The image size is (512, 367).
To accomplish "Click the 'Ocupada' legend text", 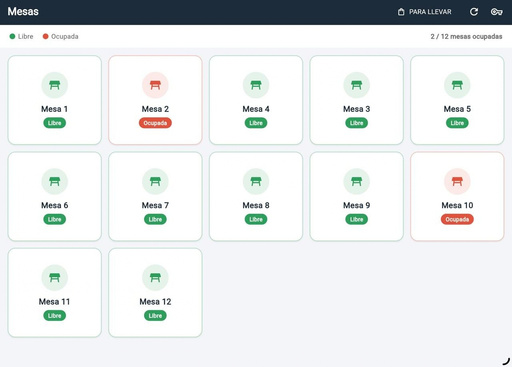I will coord(65,36).
